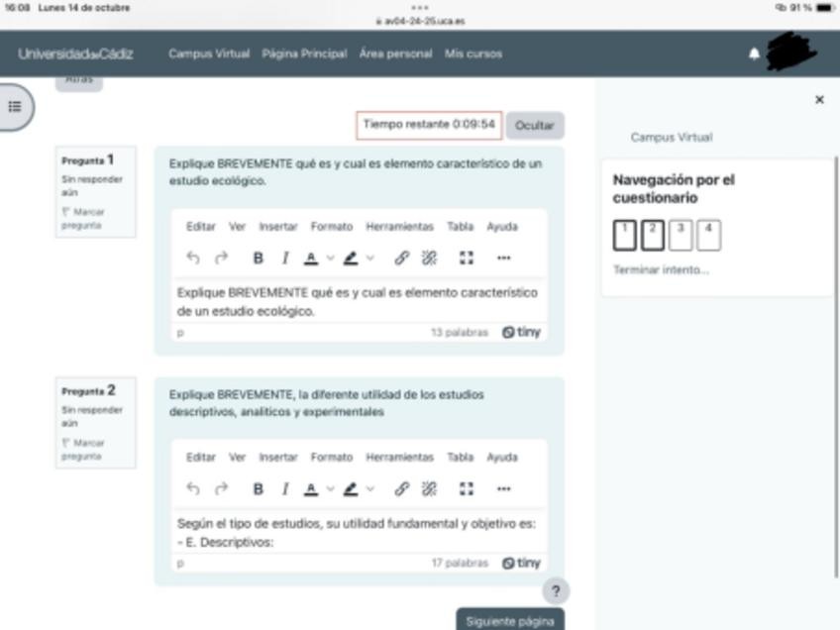Go to Siguiente página
840x630 pixels.
[510, 620]
